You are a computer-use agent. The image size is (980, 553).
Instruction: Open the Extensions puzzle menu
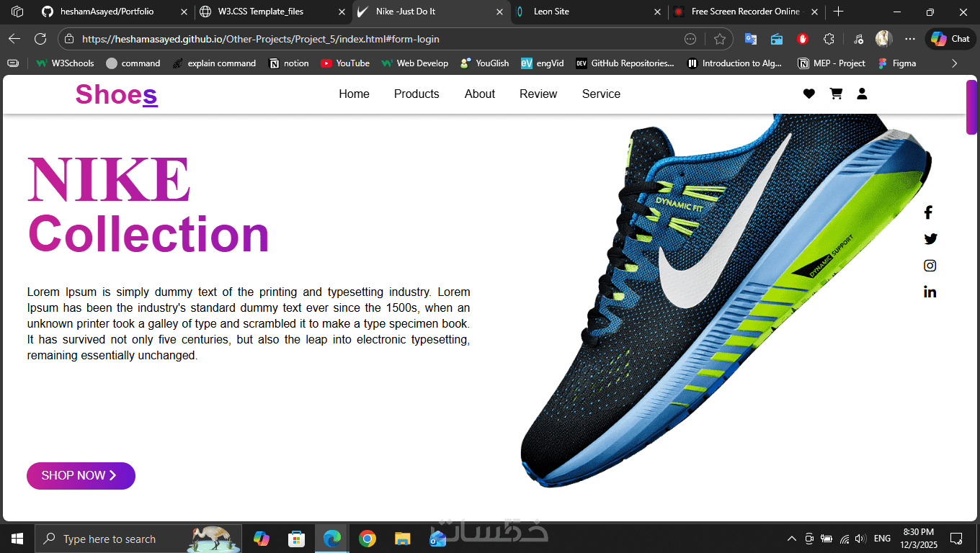829,39
